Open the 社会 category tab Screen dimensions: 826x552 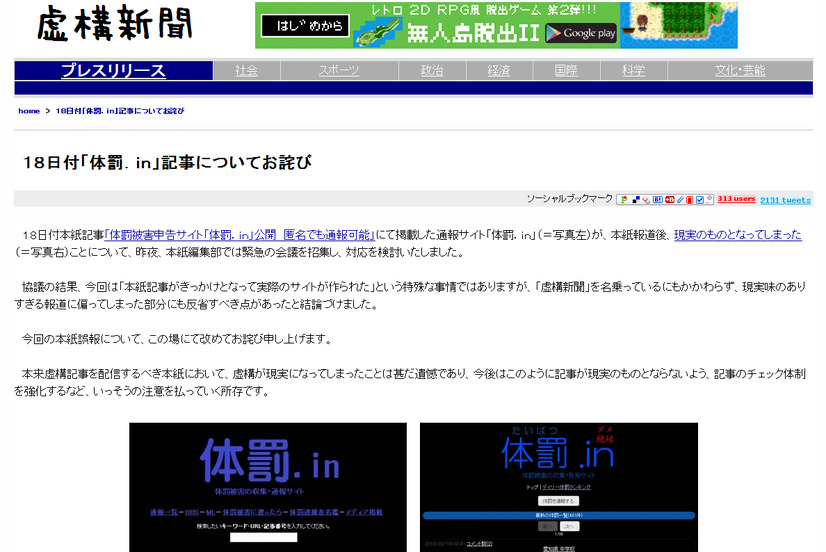[247, 71]
